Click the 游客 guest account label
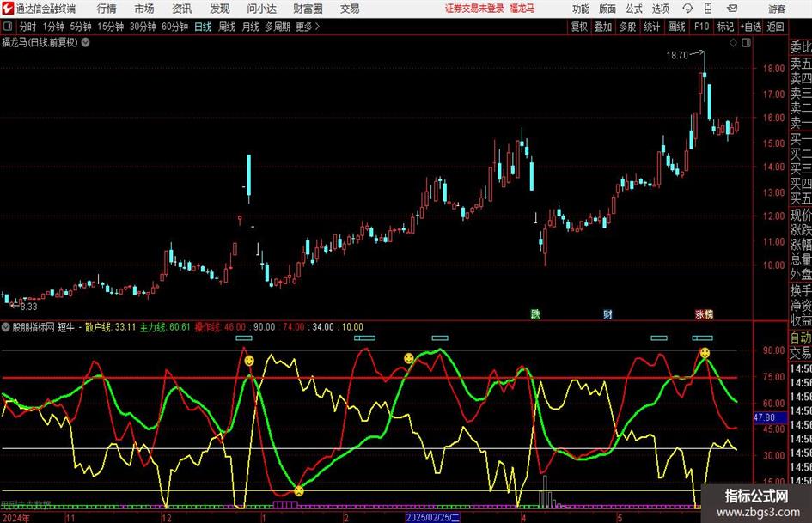 point(776,9)
